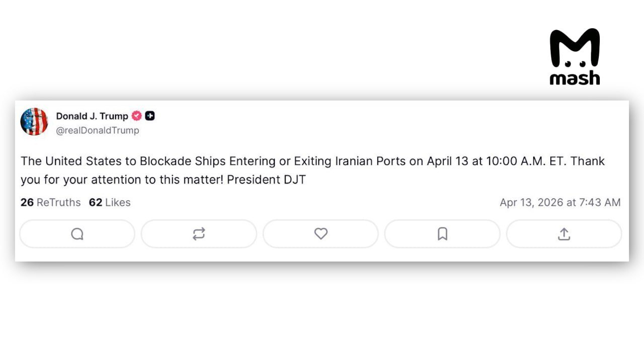The image size is (644, 362).
Task: View the 26 ReTruths list
Action: pyautogui.click(x=50, y=203)
